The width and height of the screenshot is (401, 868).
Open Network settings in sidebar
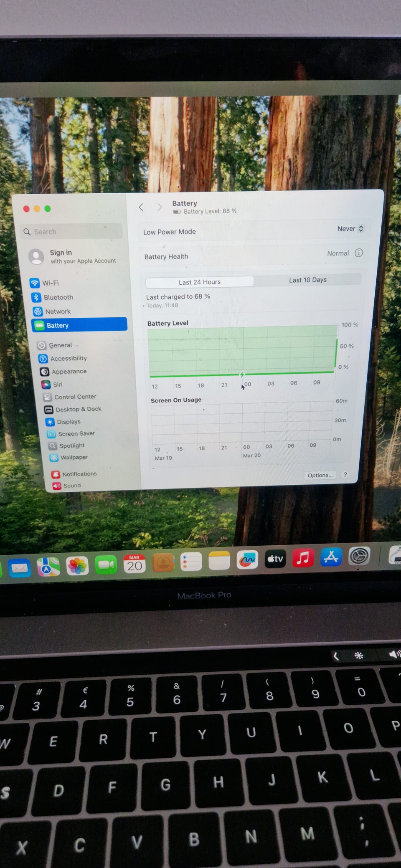(52, 311)
